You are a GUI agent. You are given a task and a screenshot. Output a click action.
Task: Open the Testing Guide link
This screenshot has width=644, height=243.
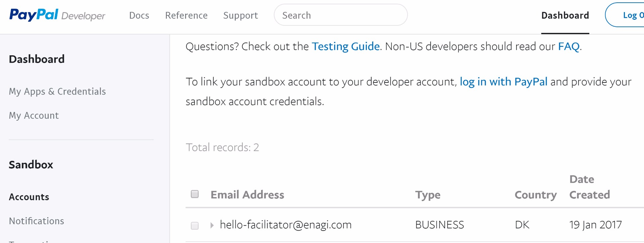coord(345,46)
